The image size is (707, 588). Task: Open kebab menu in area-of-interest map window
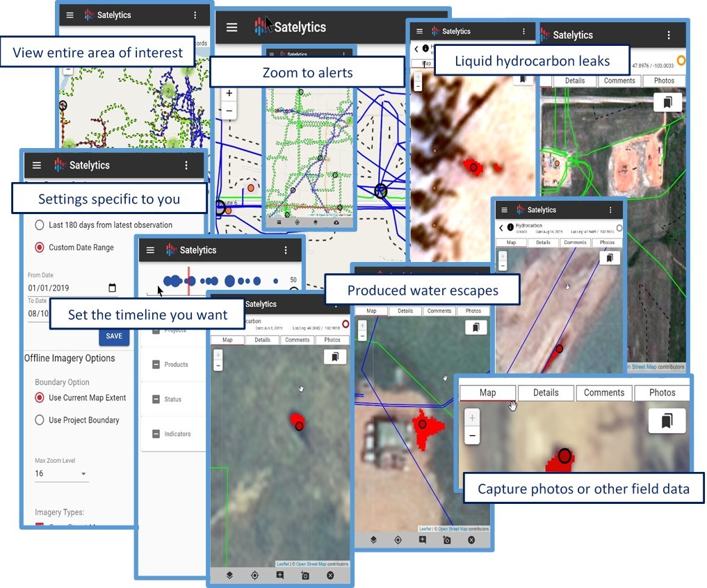tap(195, 15)
